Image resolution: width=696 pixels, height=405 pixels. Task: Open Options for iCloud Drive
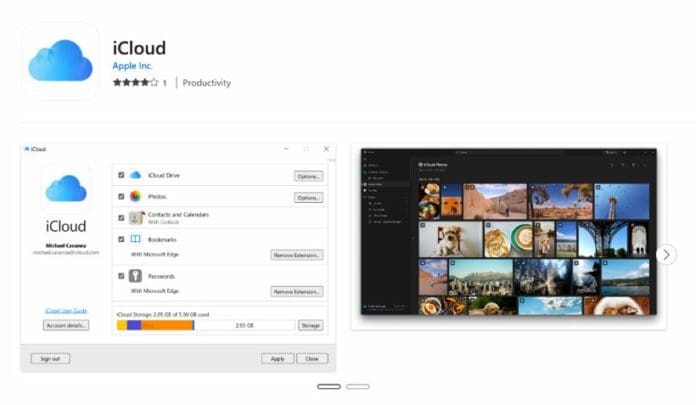click(x=308, y=176)
